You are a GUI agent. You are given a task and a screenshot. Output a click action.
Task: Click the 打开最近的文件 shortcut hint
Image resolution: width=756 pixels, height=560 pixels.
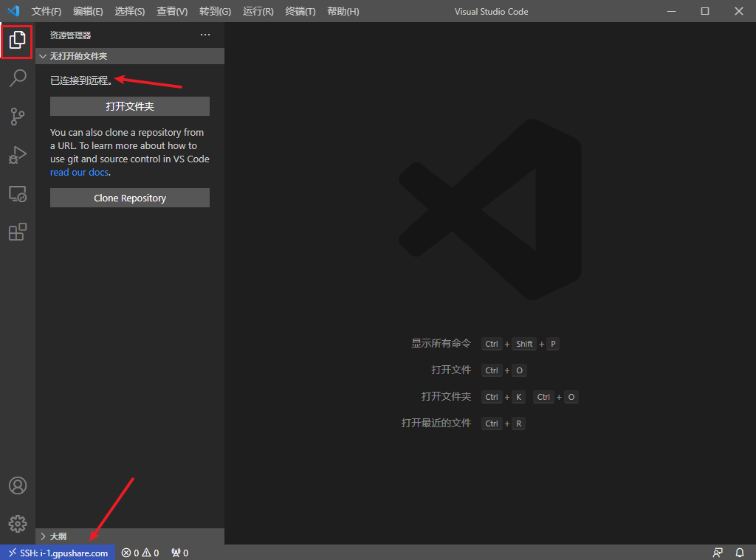436,423
